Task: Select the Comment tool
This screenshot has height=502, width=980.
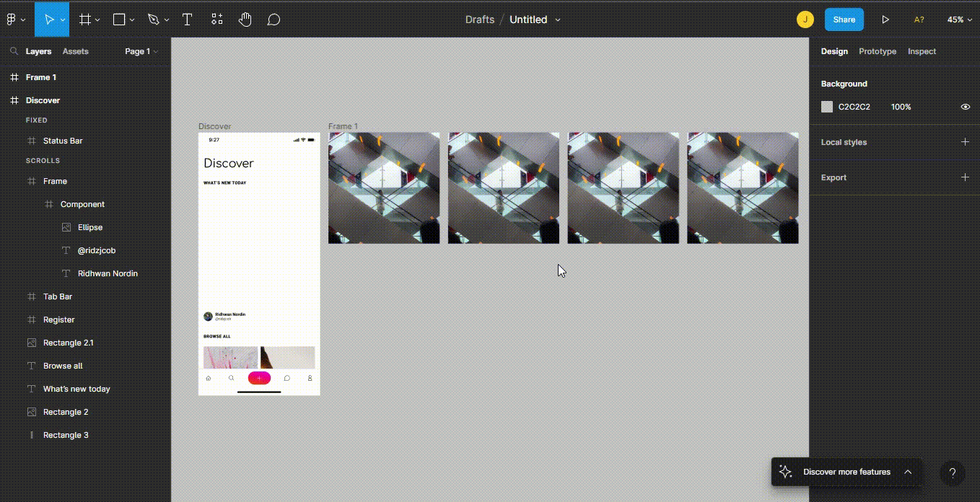Action: pos(274,19)
